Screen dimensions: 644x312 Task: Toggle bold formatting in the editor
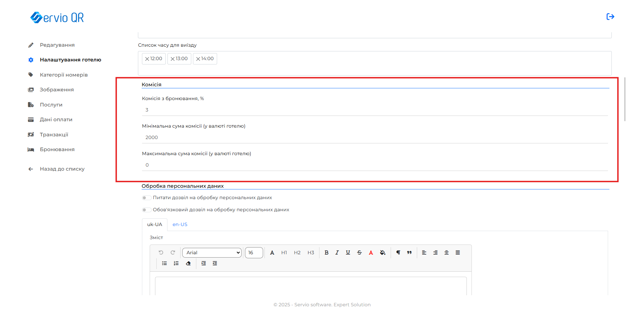(326, 253)
